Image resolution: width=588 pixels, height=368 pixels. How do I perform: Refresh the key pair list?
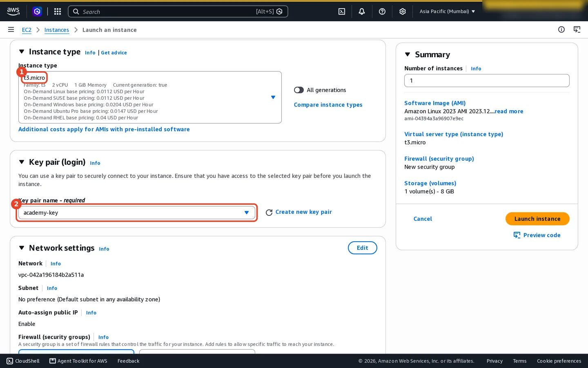coord(269,212)
